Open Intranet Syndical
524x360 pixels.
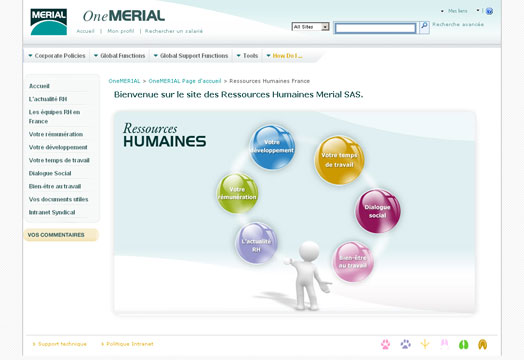point(52,212)
